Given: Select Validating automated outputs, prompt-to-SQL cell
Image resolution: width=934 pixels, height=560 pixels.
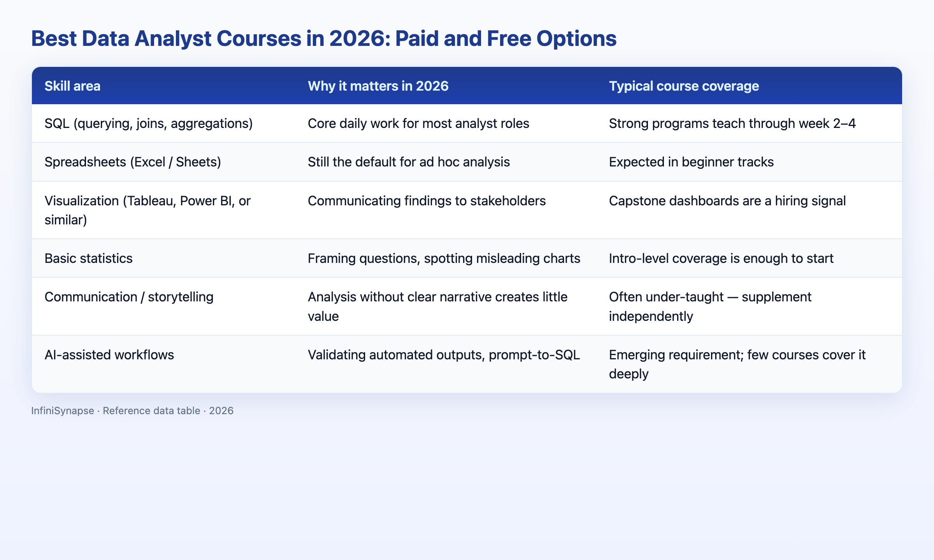Looking at the screenshot, I should click(444, 355).
